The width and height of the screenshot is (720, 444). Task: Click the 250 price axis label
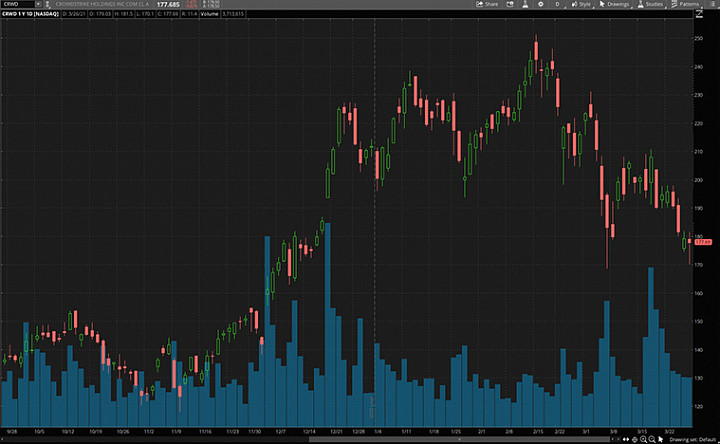pos(698,38)
